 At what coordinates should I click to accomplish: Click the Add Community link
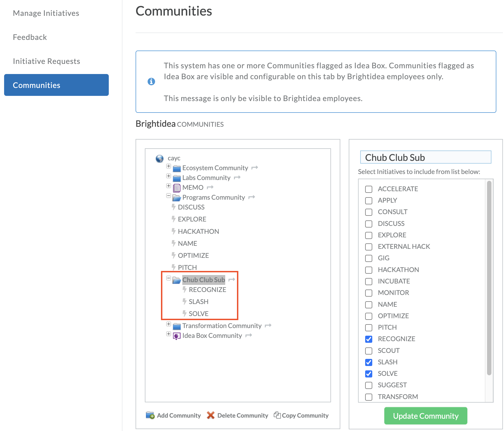click(x=179, y=415)
